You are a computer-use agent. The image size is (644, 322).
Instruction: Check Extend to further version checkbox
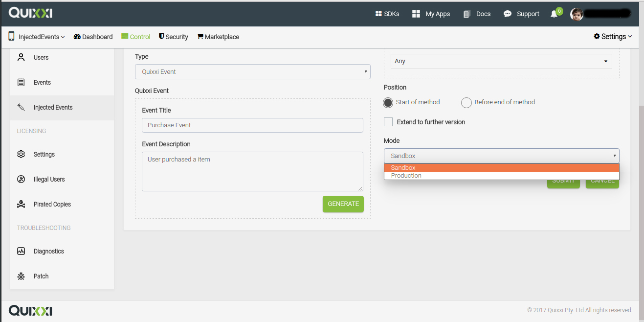(x=388, y=122)
